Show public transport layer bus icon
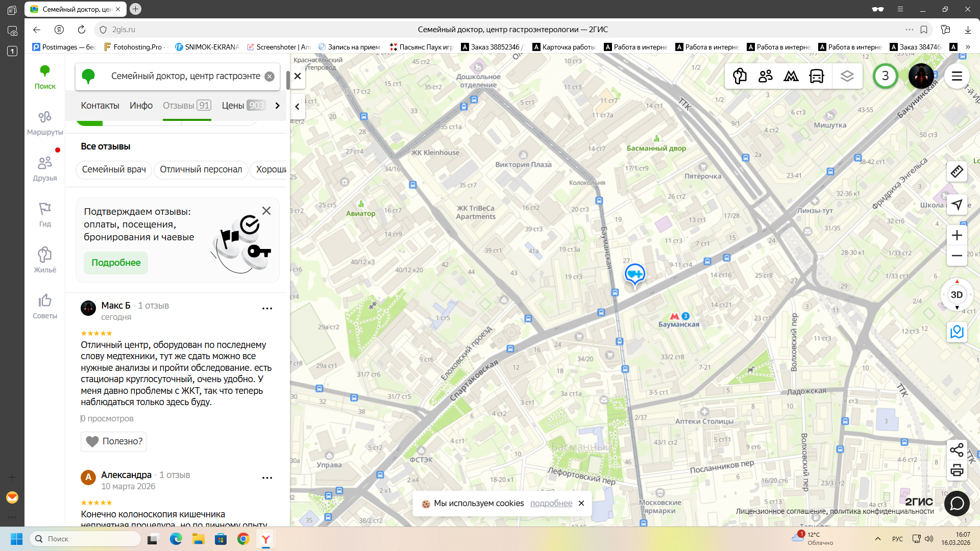This screenshot has width=980, height=551. (817, 77)
